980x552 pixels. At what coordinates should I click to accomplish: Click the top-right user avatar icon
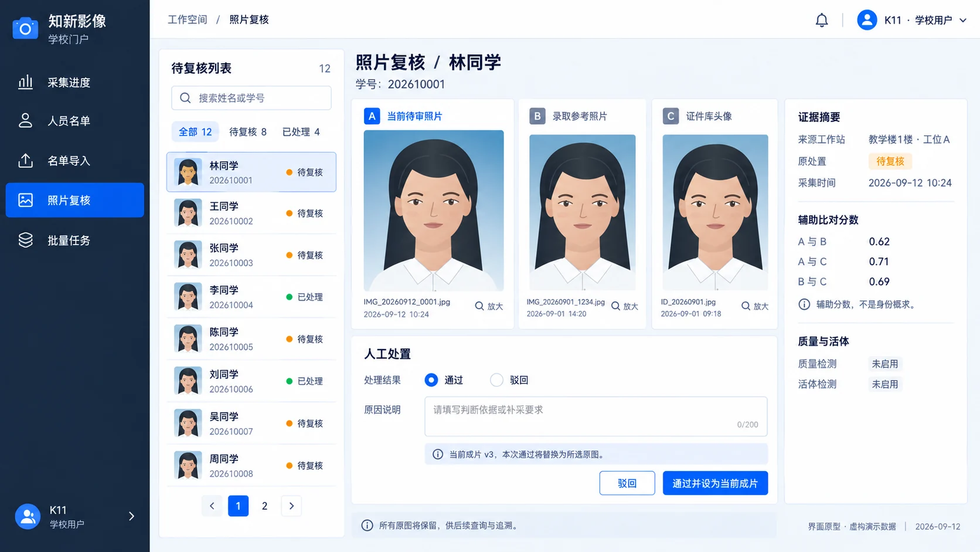click(867, 20)
